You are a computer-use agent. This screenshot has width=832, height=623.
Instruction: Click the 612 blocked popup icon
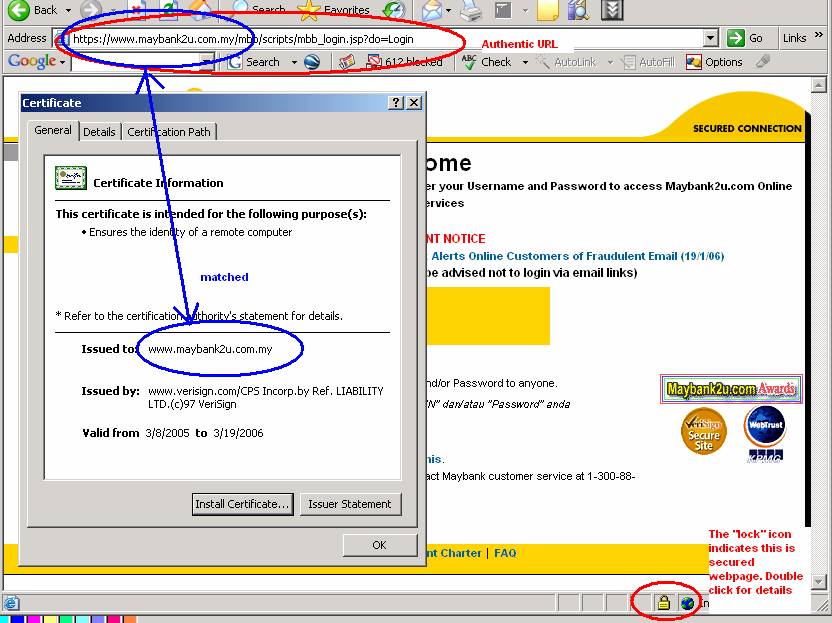tap(405, 62)
